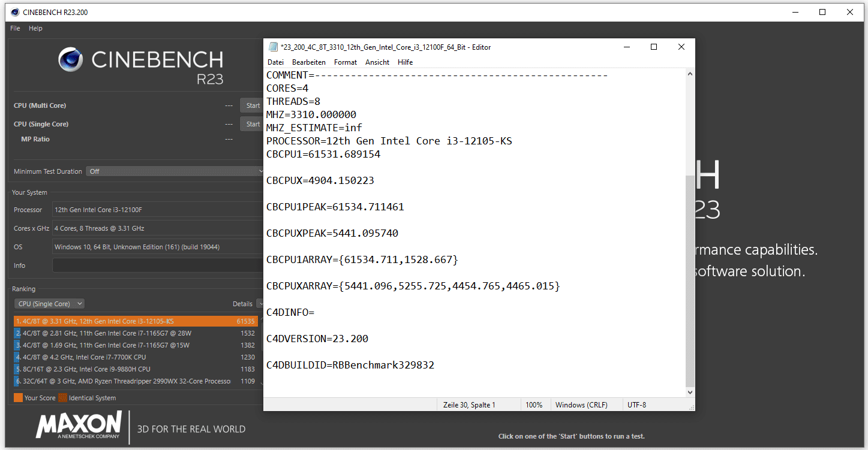
Task: Click the C4DVERSION=23.200 line
Action: click(x=317, y=339)
